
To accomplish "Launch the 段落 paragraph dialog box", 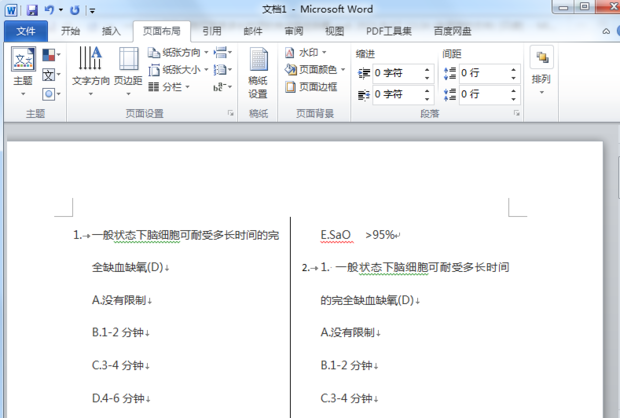I will (517, 113).
